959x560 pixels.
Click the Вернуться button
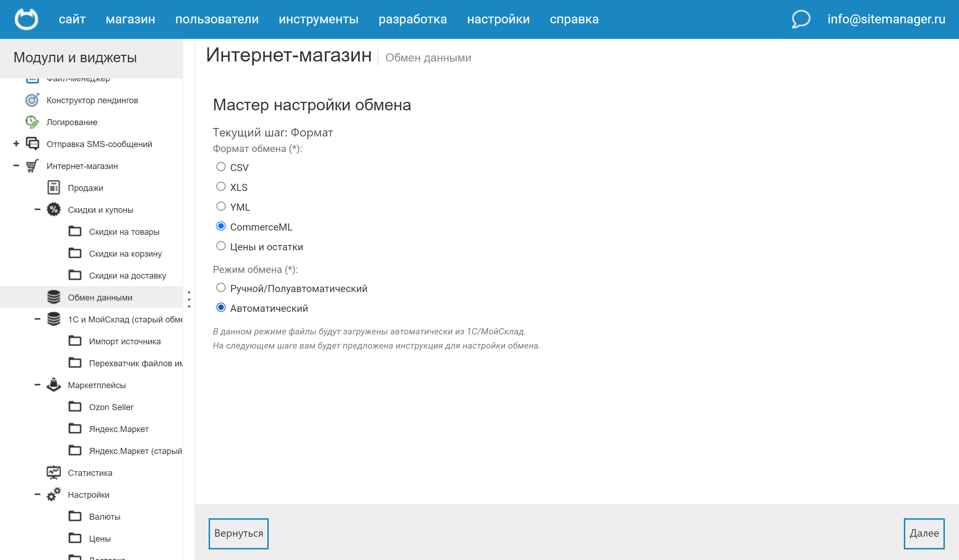[238, 533]
